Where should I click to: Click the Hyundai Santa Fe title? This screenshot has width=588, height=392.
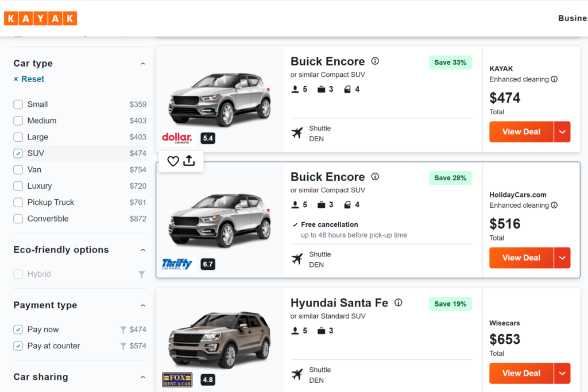click(339, 303)
